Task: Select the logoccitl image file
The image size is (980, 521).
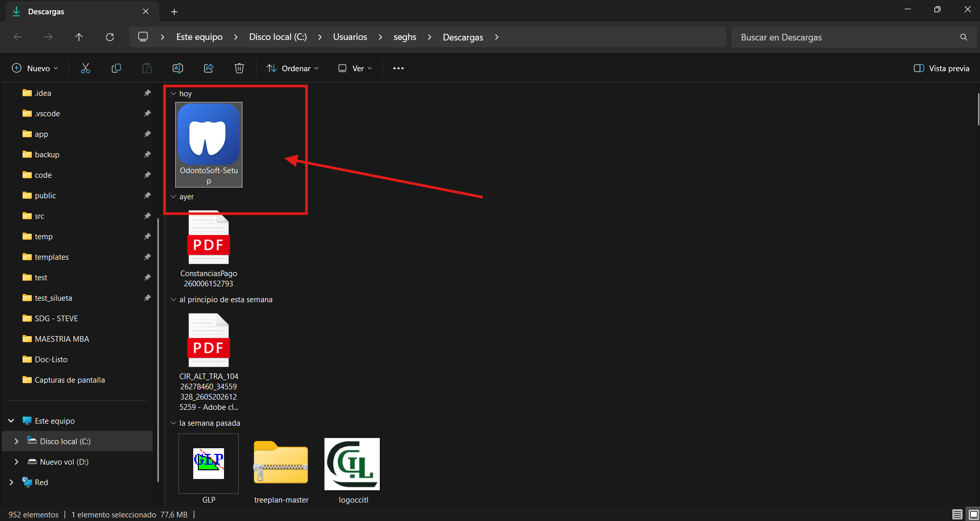Action: pyautogui.click(x=353, y=471)
